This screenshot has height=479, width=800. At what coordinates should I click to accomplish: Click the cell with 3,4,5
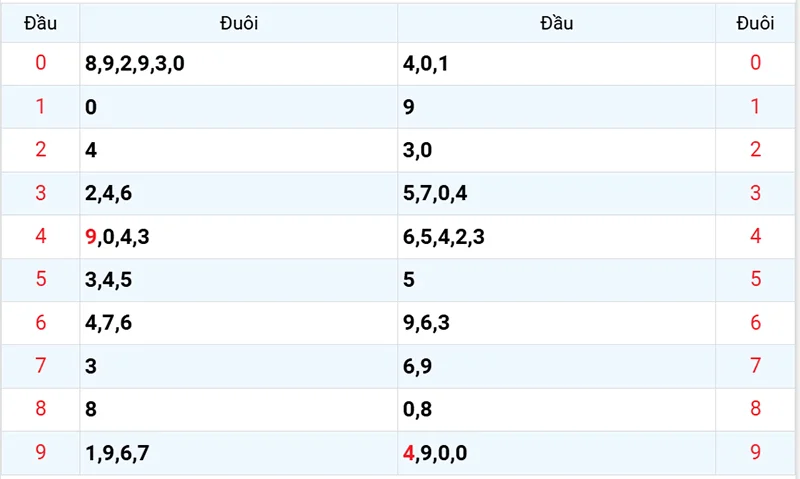(x=239, y=280)
